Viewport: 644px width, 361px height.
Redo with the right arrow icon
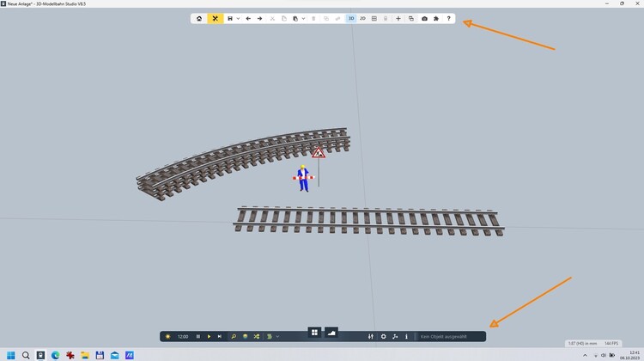pyautogui.click(x=260, y=18)
